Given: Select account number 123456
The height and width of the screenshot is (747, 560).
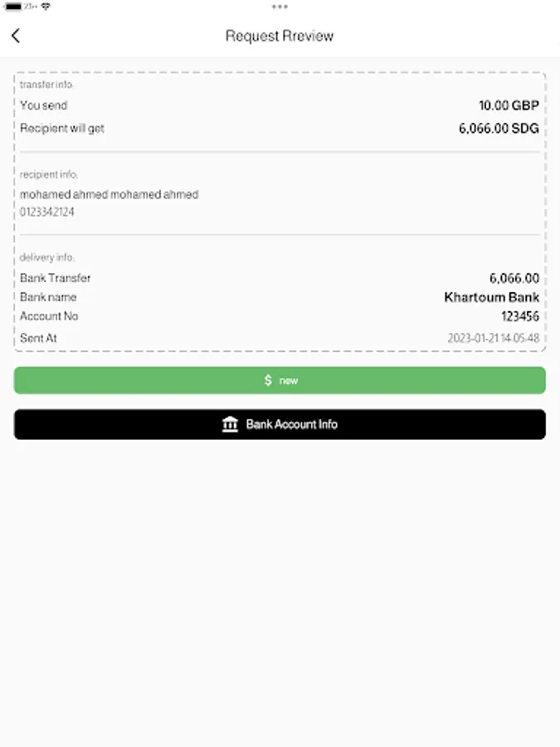Looking at the screenshot, I should (519, 316).
